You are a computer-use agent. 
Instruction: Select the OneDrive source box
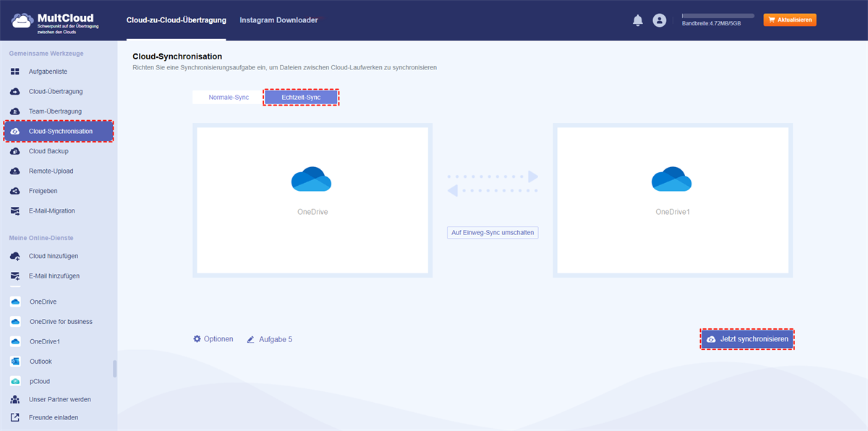[312, 200]
